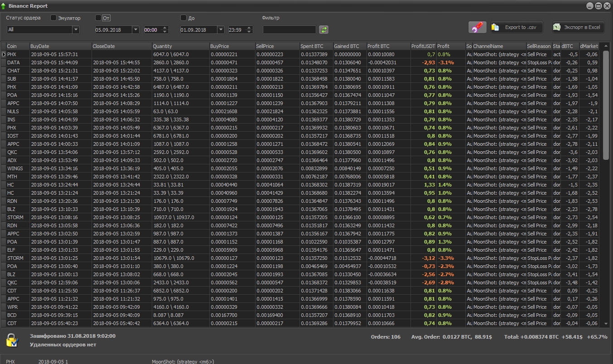Toggle the До date checkbox
The height and width of the screenshot is (364, 613).
[183, 18]
